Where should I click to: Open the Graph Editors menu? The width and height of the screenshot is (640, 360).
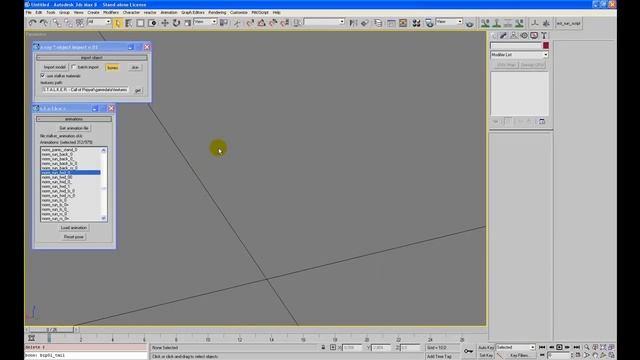coord(193,13)
